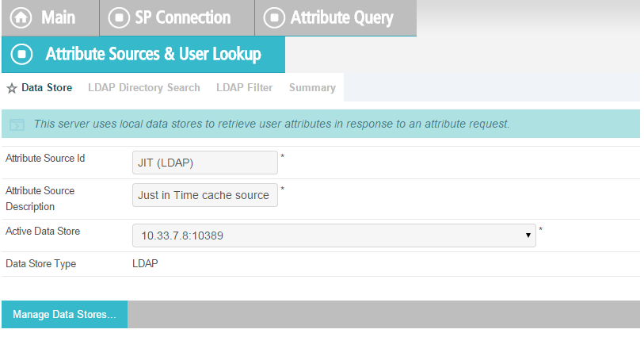
Task: Click the circle icon beside Attribute Query
Action: (274, 17)
